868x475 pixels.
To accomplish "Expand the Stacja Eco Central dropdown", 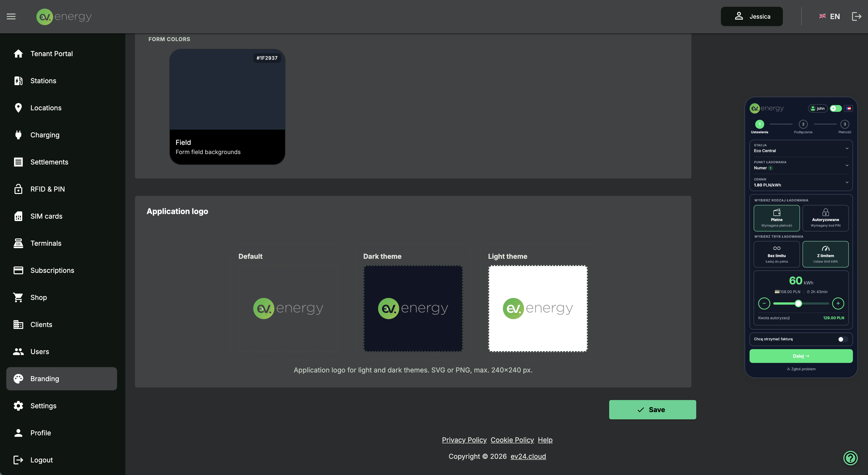I will 801,148.
